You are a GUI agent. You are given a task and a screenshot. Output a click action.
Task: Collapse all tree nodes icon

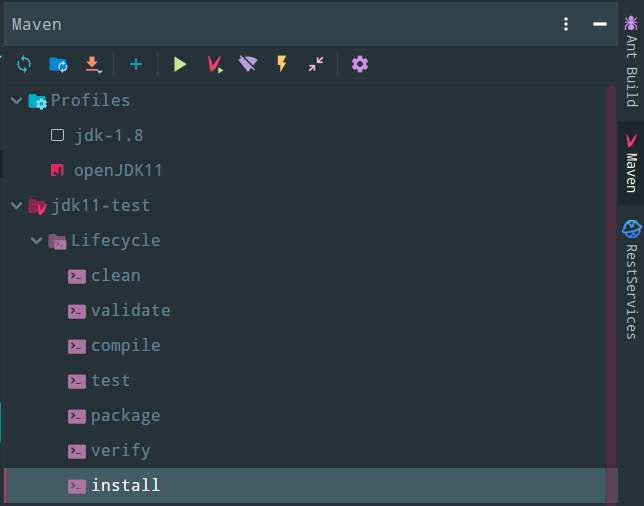316,64
